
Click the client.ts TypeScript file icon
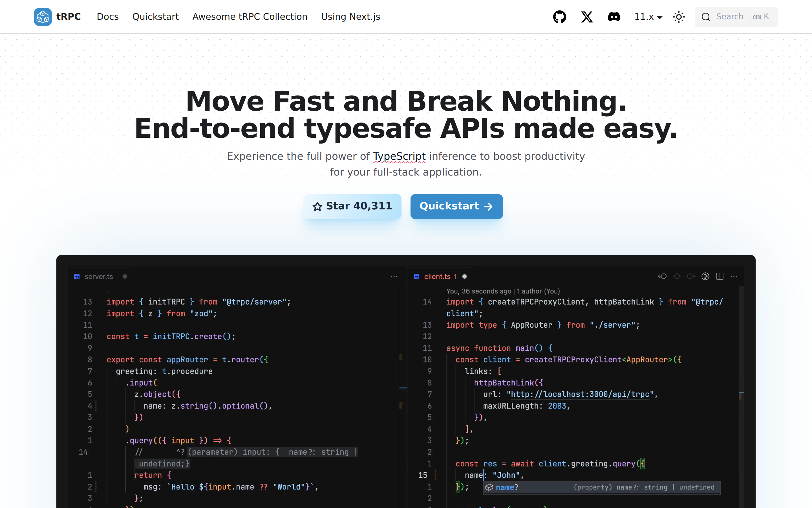pos(416,277)
